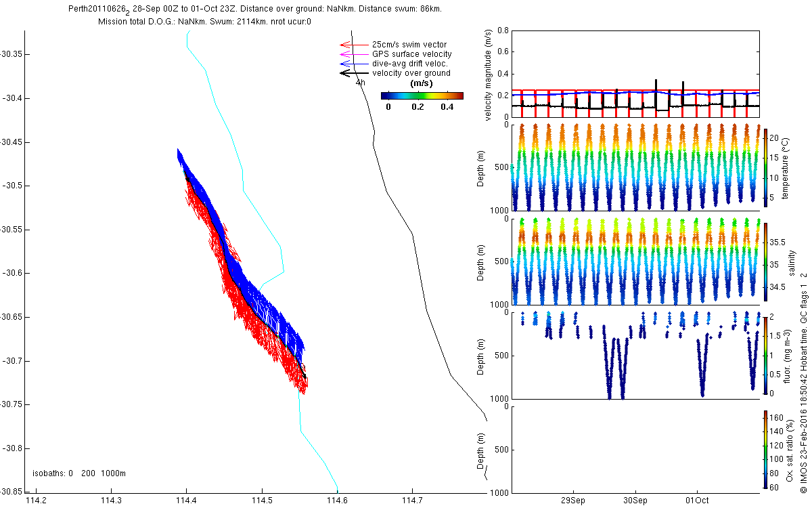Click the '114.5' longitude tick label
Viewport: 812px width, 508px height.
(x=262, y=501)
